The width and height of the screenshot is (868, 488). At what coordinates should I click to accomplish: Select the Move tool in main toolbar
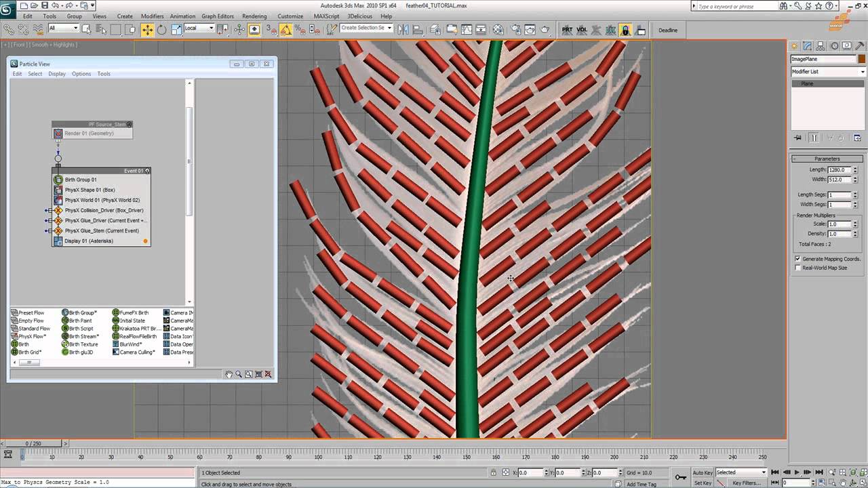tap(147, 30)
